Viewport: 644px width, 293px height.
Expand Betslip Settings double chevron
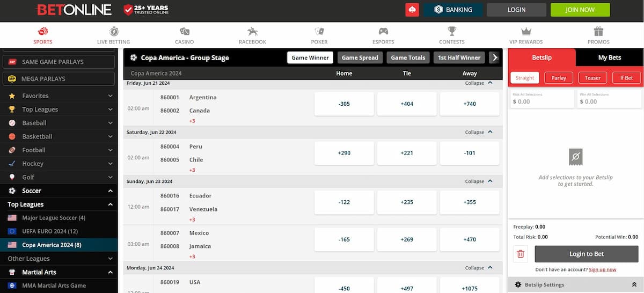634,285
